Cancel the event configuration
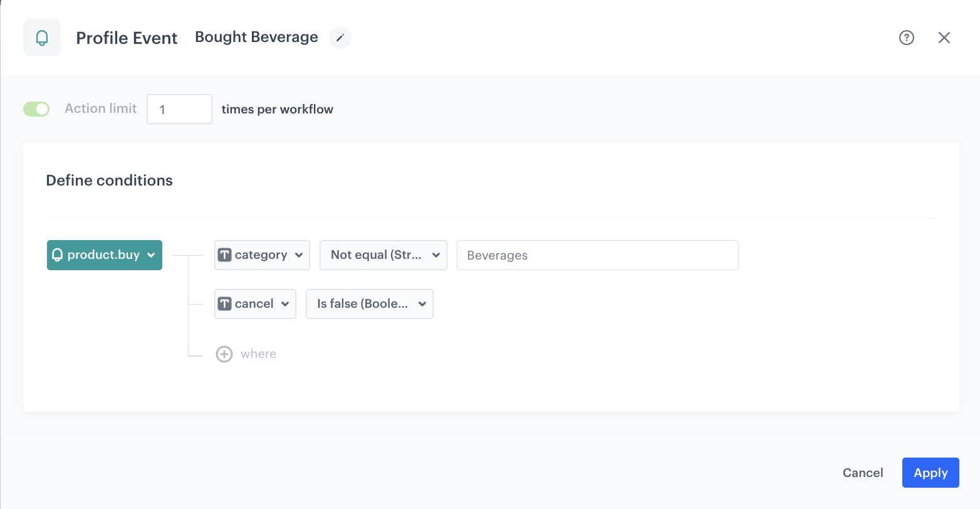The image size is (980, 509). click(863, 473)
